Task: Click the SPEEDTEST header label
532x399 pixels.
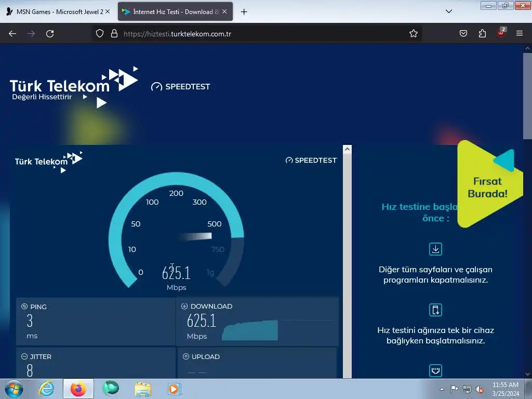Action: pos(181,87)
